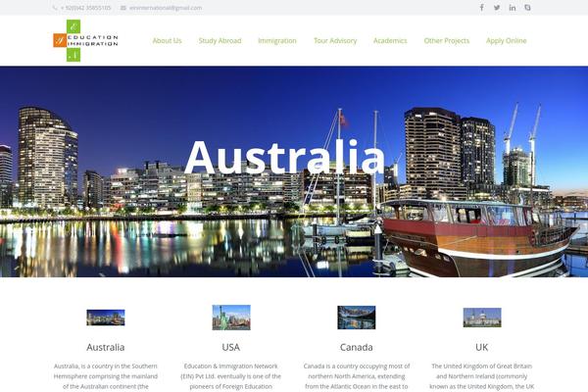Open the Canada lake thumbnail
Viewport: 588px width, 392px height.
(357, 318)
